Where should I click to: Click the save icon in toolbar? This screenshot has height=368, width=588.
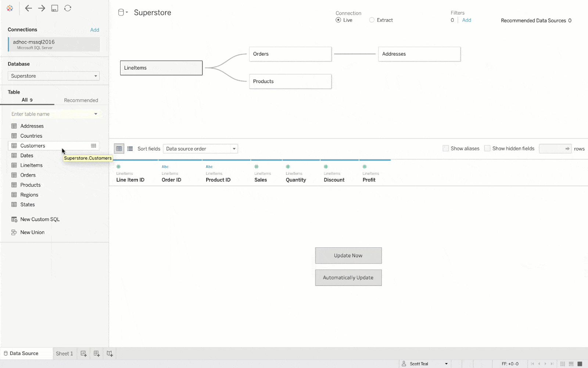(x=55, y=8)
